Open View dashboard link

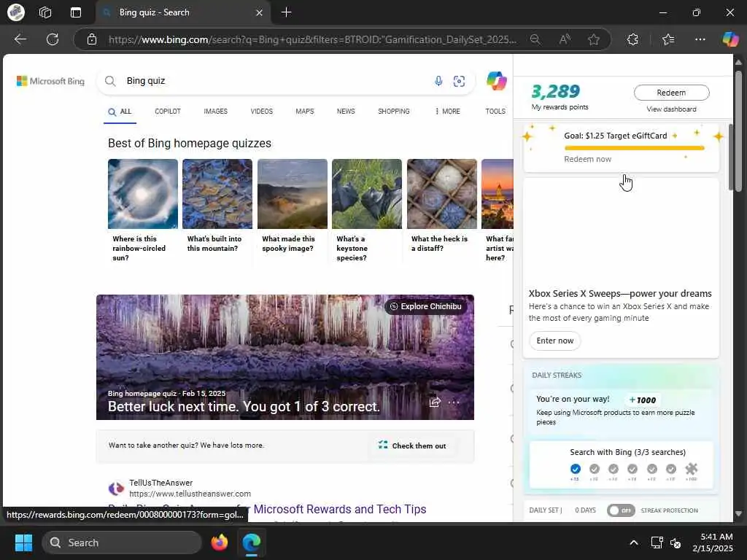(671, 109)
